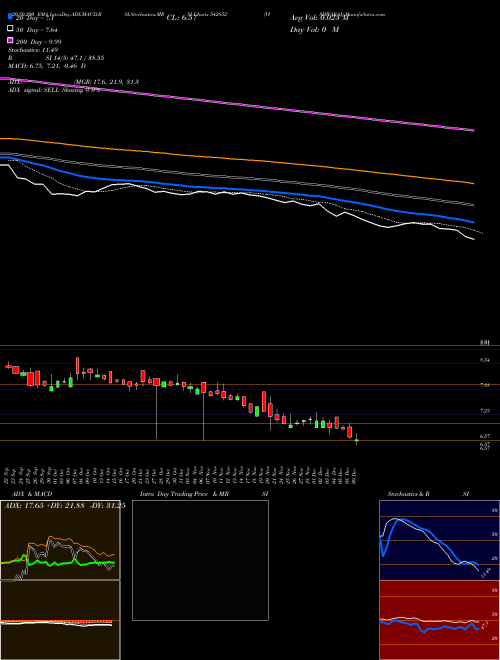
Task: Click the 'Stochastics: 11.49' reading
Action: point(33,50)
